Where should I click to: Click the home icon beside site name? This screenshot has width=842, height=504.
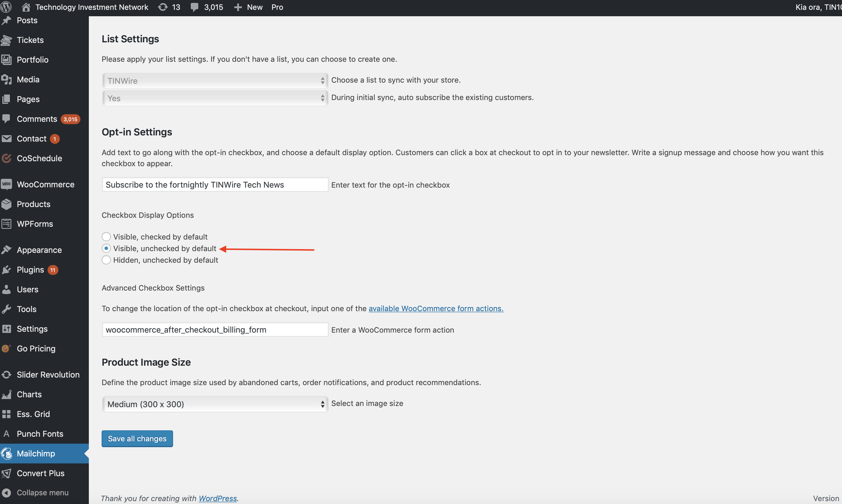(26, 7)
